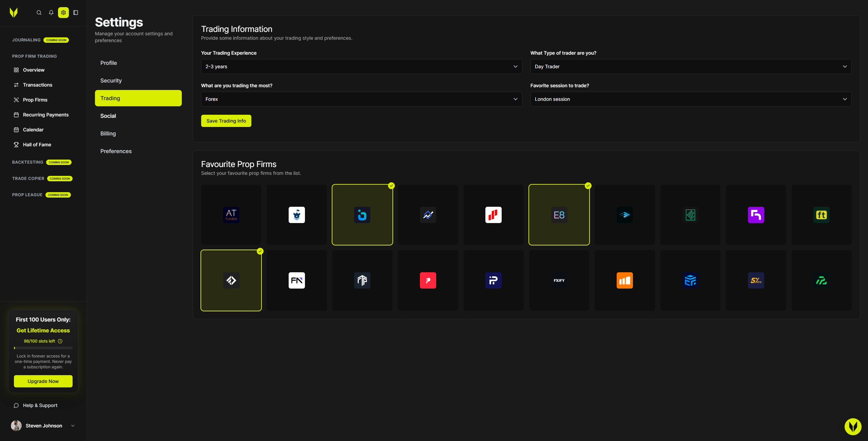Select the red P logo prop firm card
The width and height of the screenshot is (868, 441).
pyautogui.click(x=428, y=280)
